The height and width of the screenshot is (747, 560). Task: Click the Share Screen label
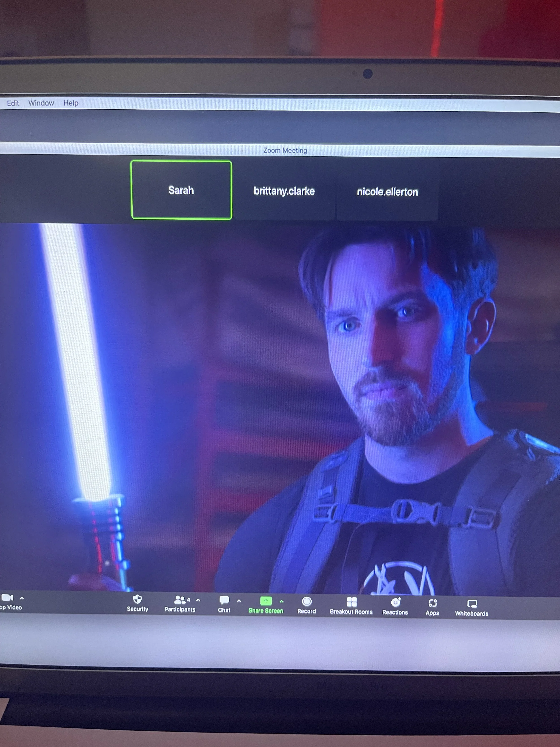click(x=266, y=611)
